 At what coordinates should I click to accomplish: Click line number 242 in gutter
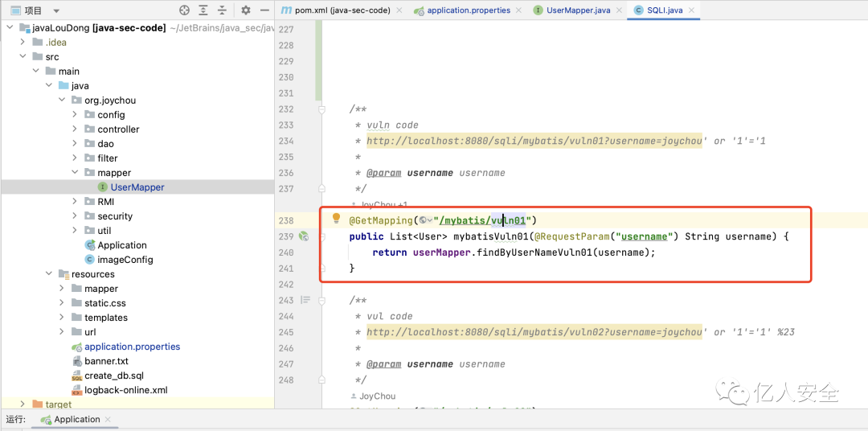[x=285, y=284]
